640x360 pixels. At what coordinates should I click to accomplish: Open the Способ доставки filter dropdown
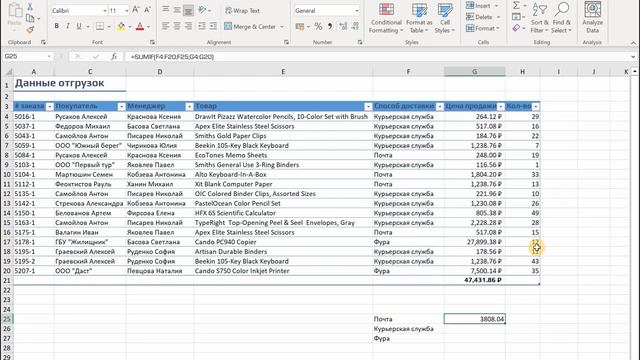point(440,107)
